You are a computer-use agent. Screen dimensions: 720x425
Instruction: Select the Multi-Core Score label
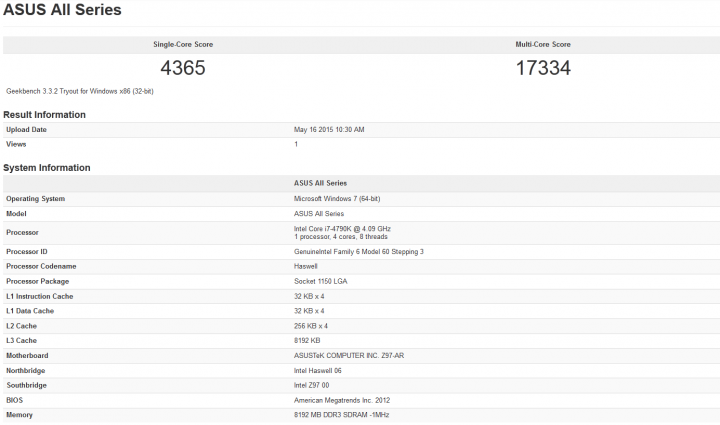click(x=543, y=45)
